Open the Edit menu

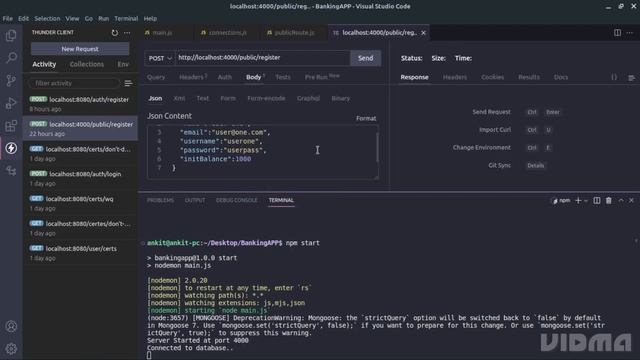pos(23,18)
